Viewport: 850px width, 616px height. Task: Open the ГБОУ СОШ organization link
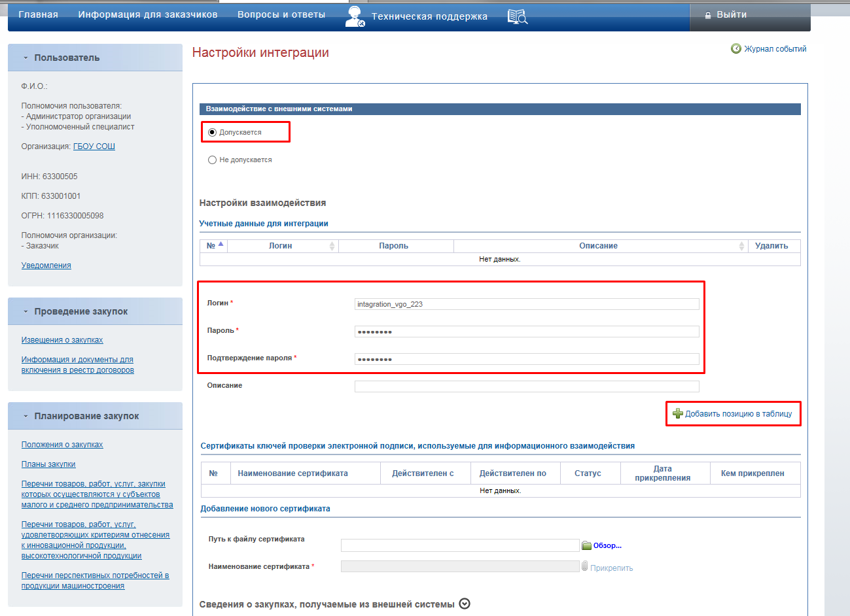click(x=94, y=146)
